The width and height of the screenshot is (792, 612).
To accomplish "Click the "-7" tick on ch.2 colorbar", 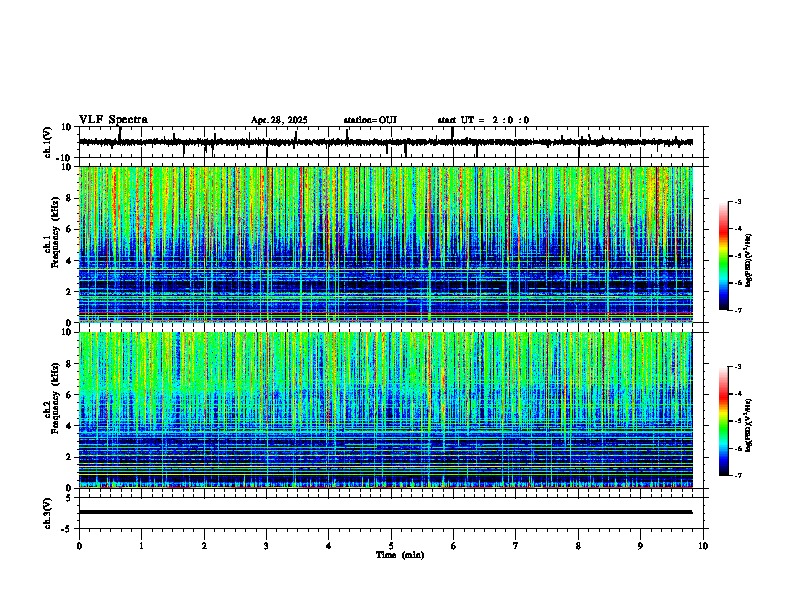I will point(737,475).
